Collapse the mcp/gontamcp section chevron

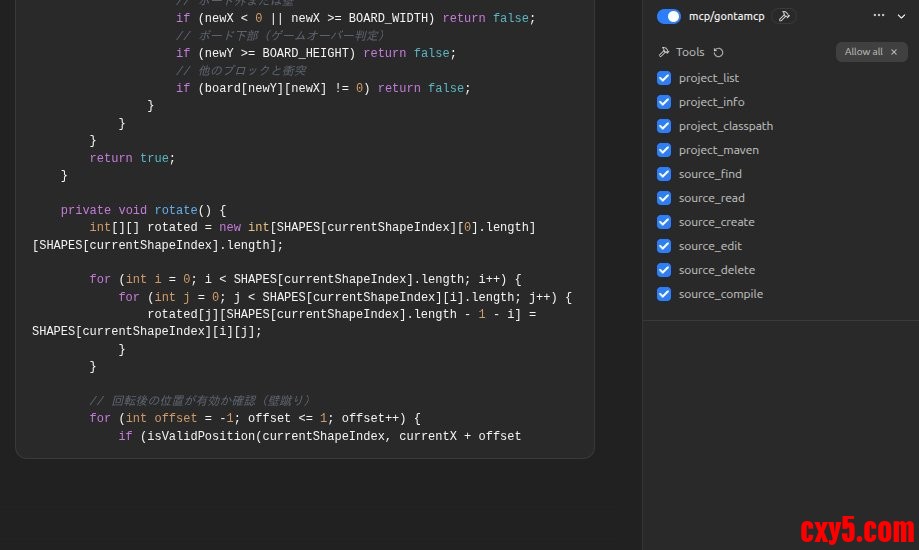click(901, 16)
